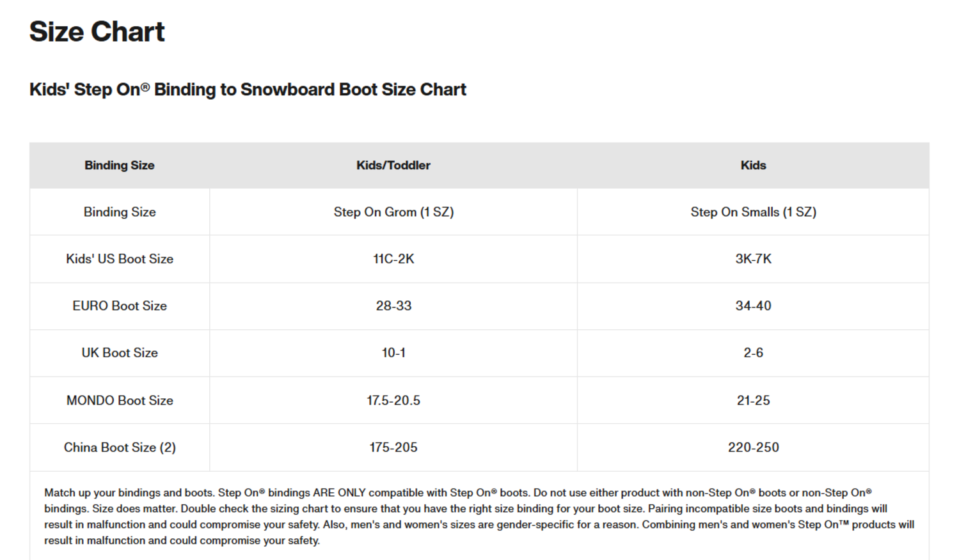Viewport: 959px width, 560px height.
Task: Click the 11C-2K size cell
Action: point(393,259)
